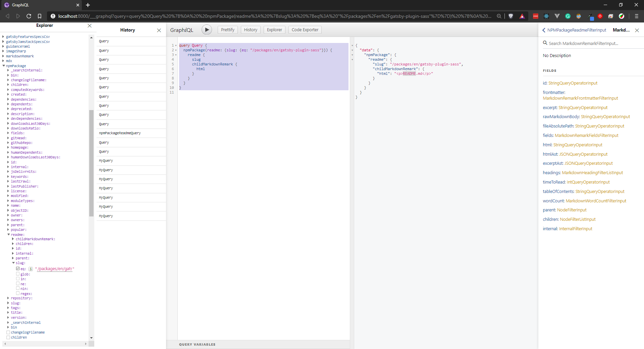Open the InternalFilterInput type link
Image resolution: width=644 pixels, height=349 pixels.
pyautogui.click(x=576, y=229)
